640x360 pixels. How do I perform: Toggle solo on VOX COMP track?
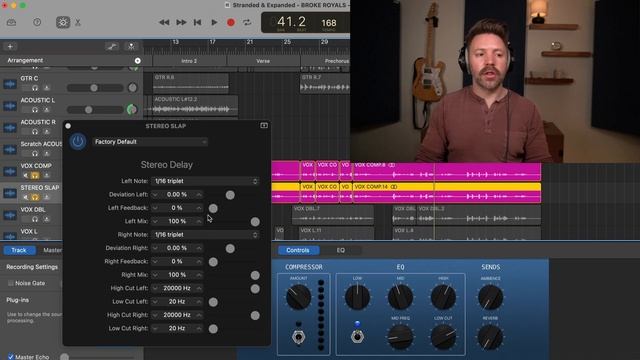[x=35, y=176]
